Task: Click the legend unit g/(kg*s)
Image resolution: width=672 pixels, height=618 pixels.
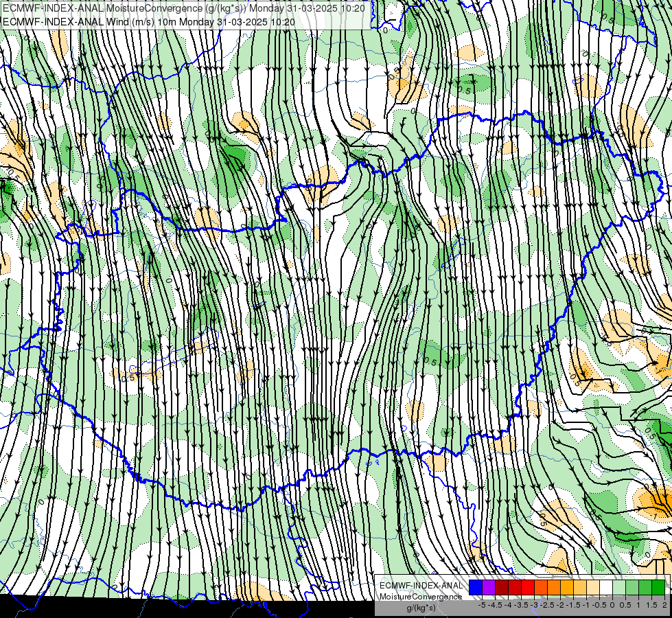Action: pos(421,608)
